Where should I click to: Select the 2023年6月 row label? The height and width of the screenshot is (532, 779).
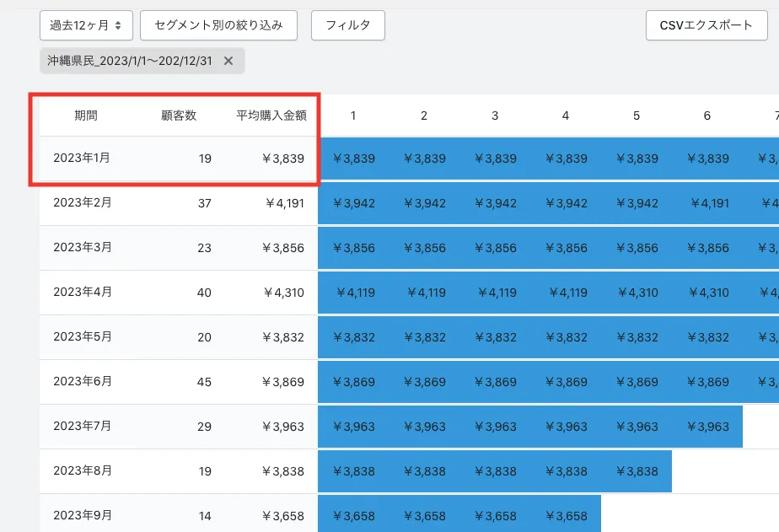[82, 381]
